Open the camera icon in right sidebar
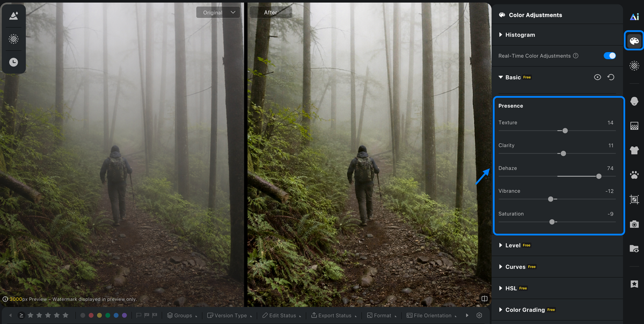The width and height of the screenshot is (644, 324). (x=634, y=224)
